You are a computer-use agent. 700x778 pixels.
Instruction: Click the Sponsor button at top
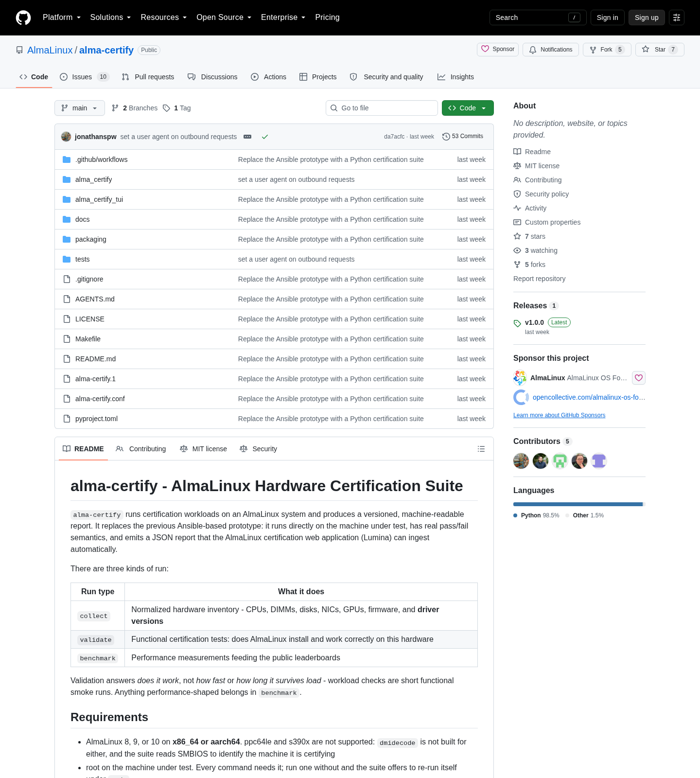point(498,49)
